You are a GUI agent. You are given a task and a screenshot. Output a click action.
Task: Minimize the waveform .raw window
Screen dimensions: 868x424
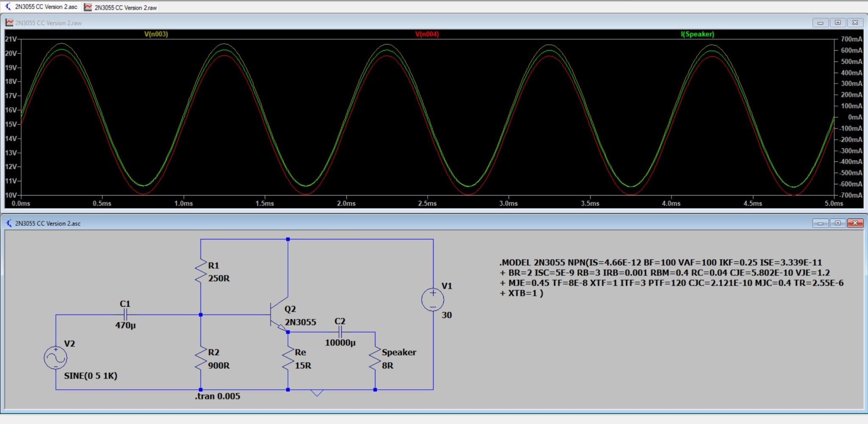coord(820,22)
